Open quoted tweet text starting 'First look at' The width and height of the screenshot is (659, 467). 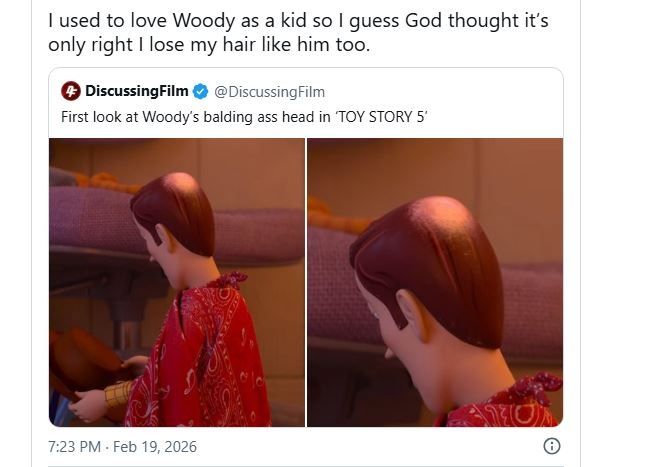coord(244,117)
